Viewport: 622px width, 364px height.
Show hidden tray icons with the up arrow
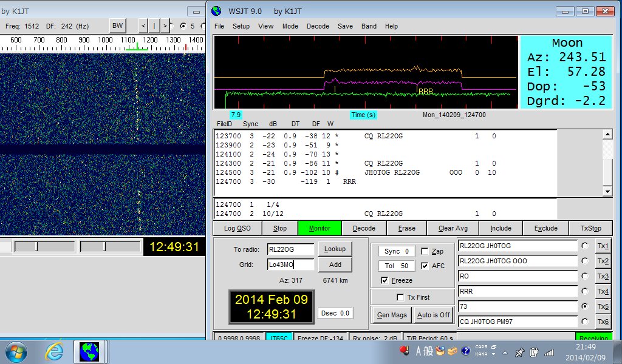pos(505,352)
